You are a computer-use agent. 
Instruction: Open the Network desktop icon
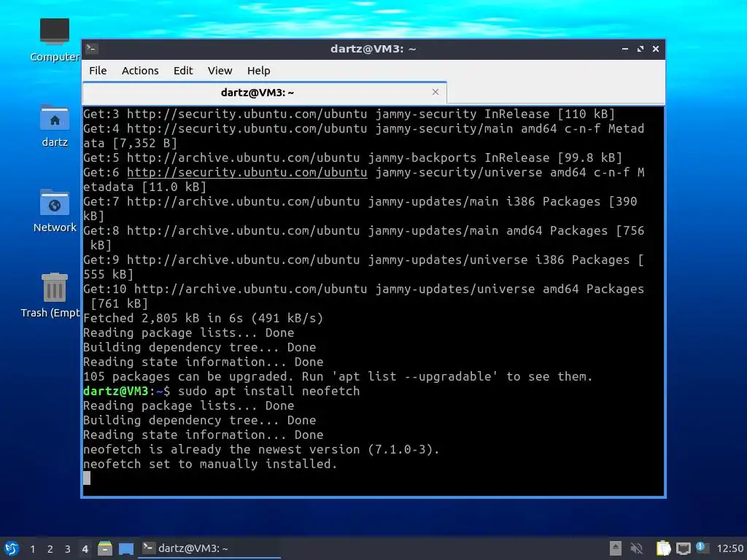click(x=54, y=211)
